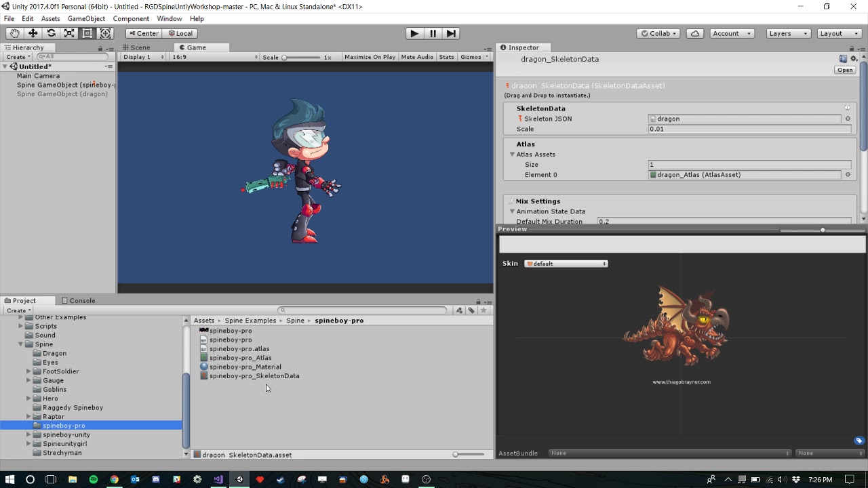
Task: Toggle handle orientation Local button
Action: coord(180,33)
